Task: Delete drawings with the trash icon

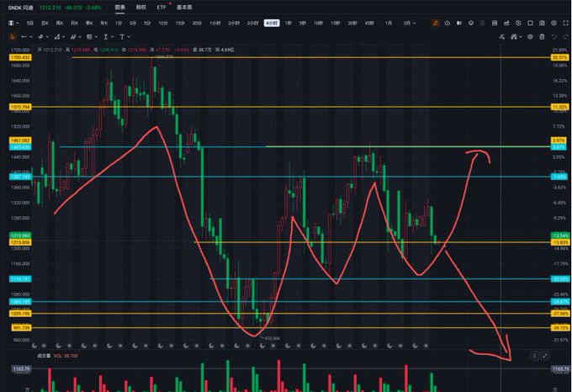Action: (542, 37)
